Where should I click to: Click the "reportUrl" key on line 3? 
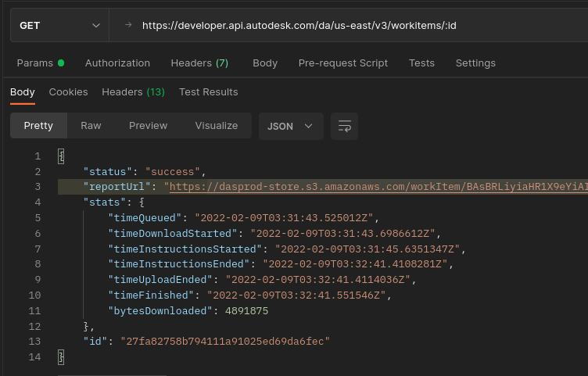(117, 187)
